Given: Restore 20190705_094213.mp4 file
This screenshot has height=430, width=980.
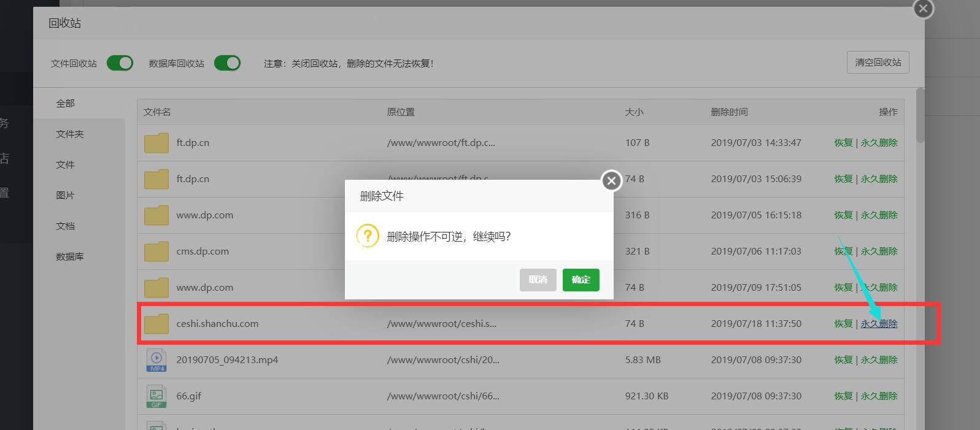Looking at the screenshot, I should tap(843, 359).
